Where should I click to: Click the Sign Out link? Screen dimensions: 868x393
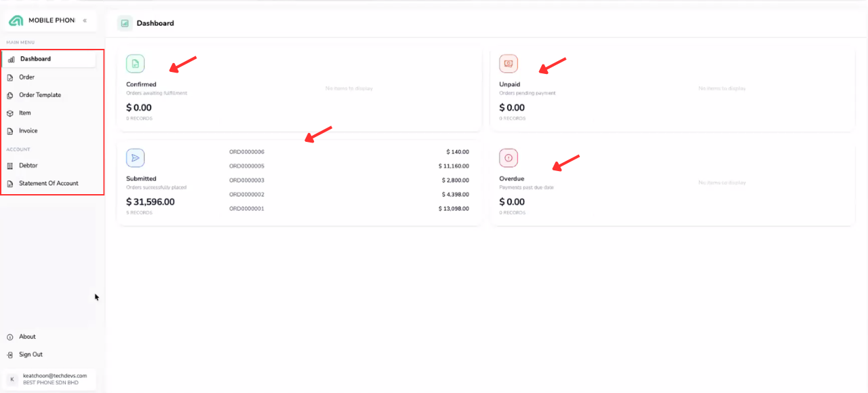(31, 354)
